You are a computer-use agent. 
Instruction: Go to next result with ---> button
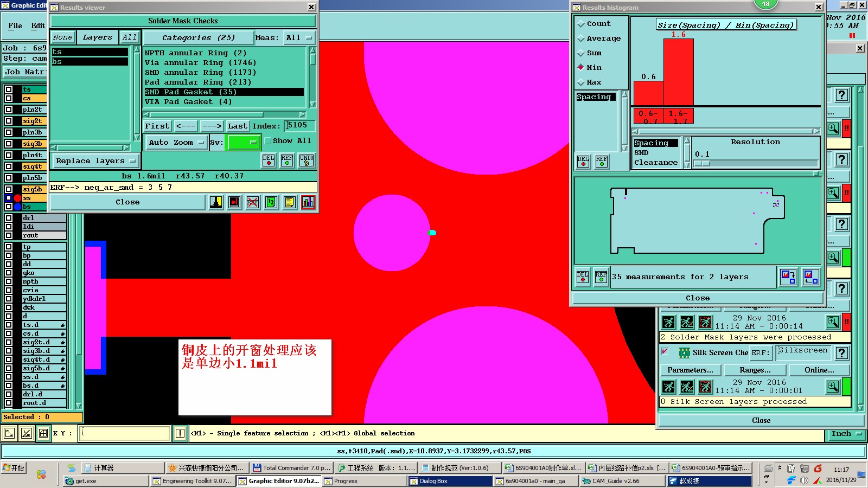212,126
